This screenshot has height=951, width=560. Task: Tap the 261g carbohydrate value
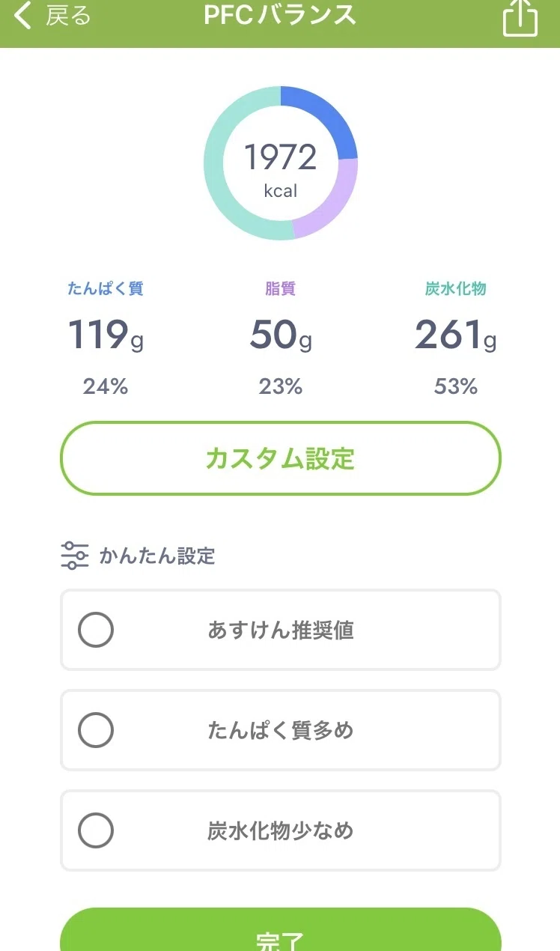[456, 335]
